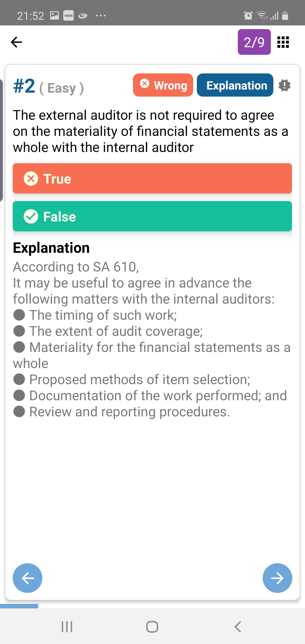
Task: Open the 2/9 question counter
Action: (254, 42)
